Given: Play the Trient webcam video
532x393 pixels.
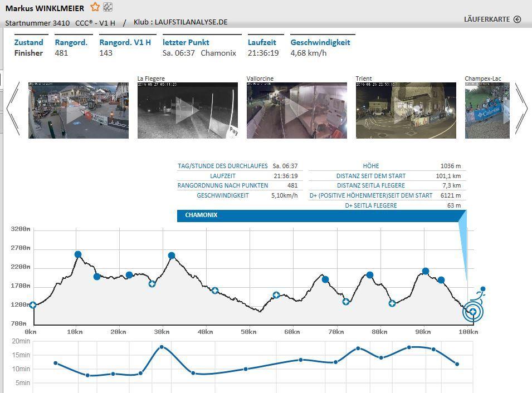Looking at the screenshot, I should (x=406, y=110).
